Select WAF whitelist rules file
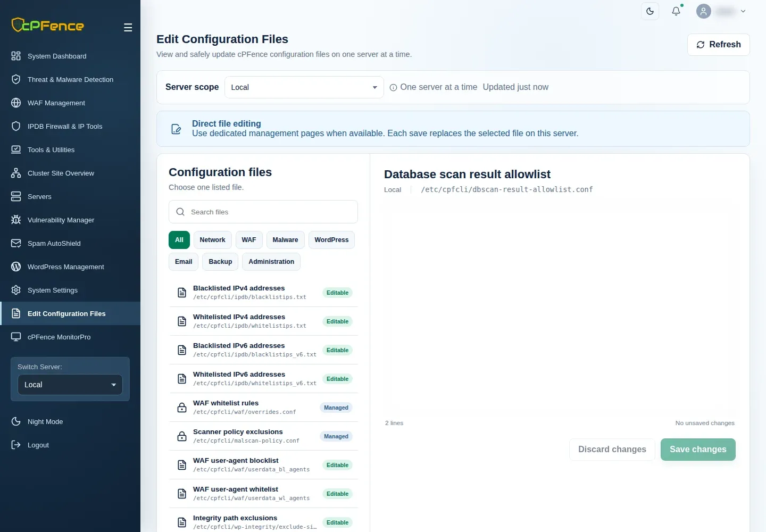Viewport: 766px width, 532px height. (x=263, y=408)
